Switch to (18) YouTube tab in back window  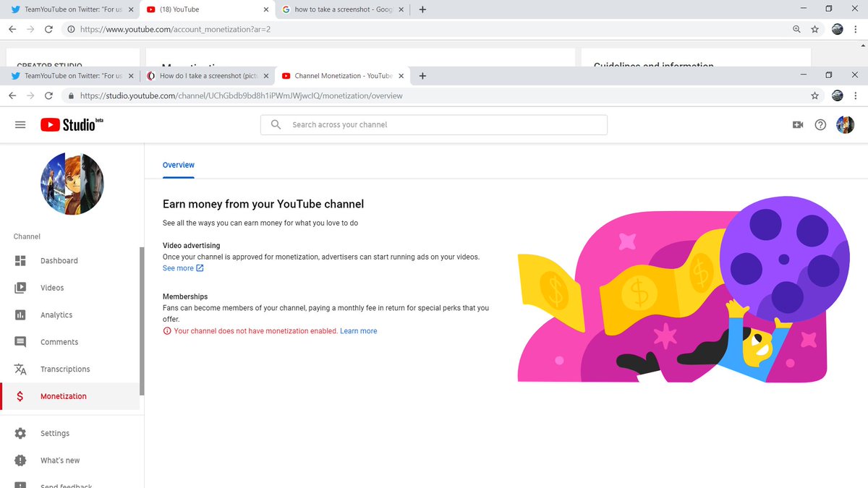(208, 9)
